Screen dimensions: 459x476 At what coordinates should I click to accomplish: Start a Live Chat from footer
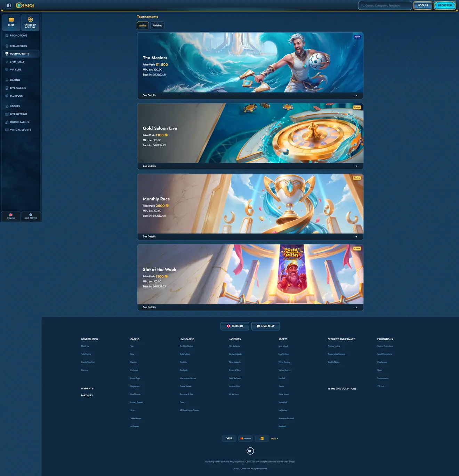(266, 326)
